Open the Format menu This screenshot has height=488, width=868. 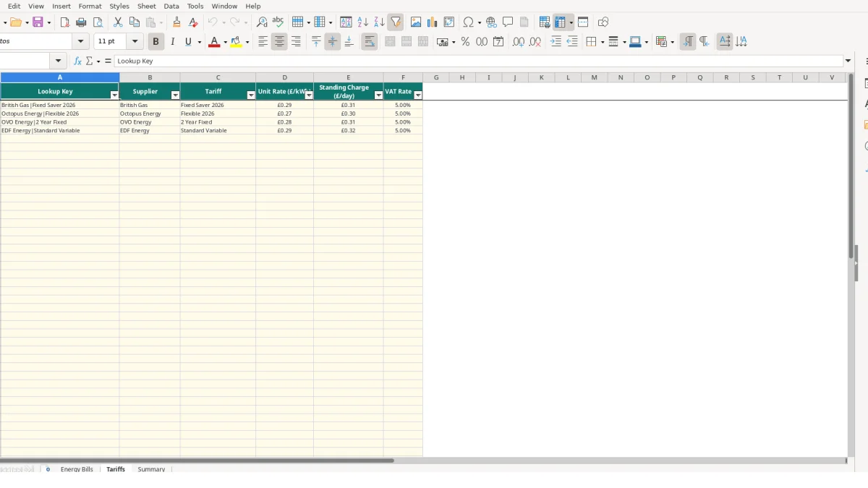click(90, 6)
